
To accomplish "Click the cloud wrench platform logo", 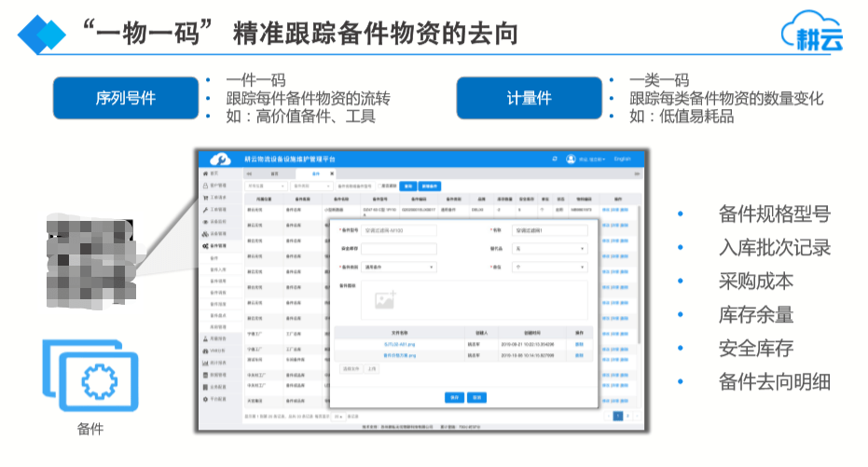I will [220, 159].
